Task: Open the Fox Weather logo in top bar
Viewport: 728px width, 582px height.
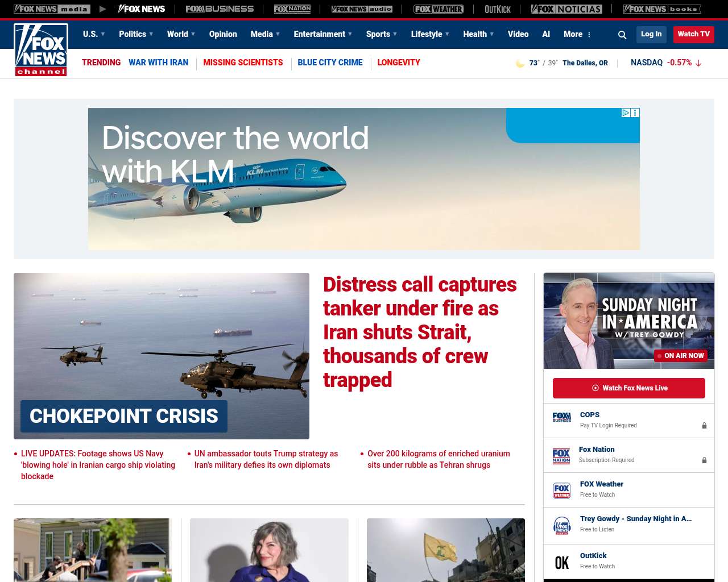Action: (x=439, y=9)
